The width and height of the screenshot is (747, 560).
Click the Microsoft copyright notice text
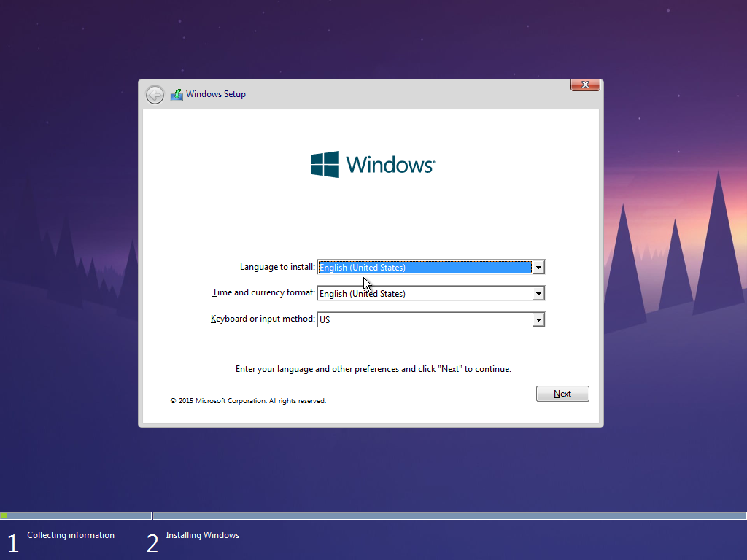(x=248, y=401)
